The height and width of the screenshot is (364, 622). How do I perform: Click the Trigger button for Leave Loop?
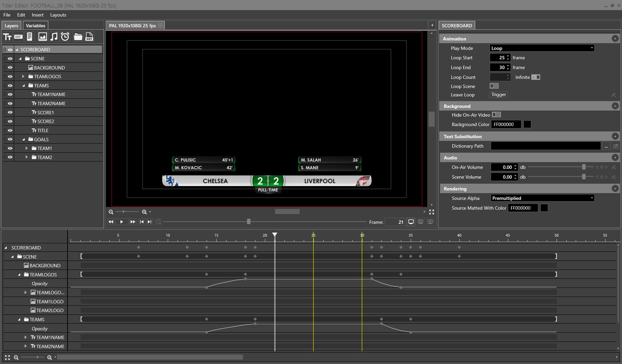[498, 95]
